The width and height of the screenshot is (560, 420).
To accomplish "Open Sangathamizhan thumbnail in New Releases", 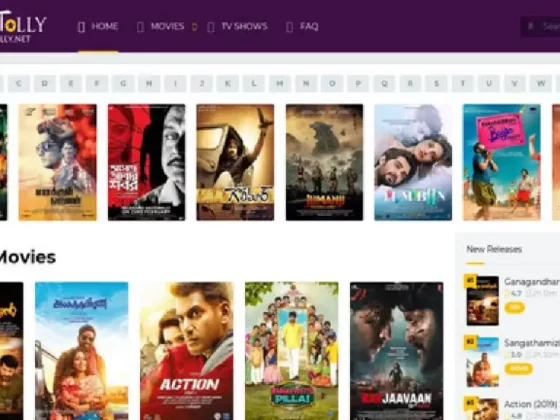I will [482, 361].
